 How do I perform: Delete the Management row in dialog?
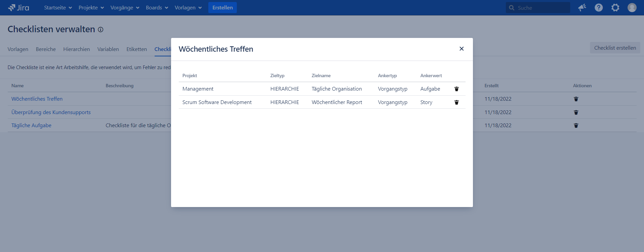tap(456, 89)
